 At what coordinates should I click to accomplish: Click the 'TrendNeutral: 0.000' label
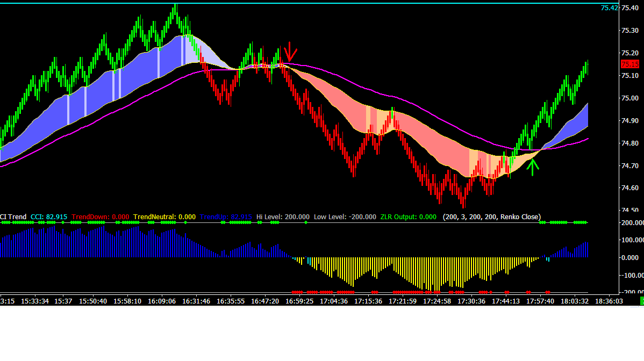pos(164,217)
